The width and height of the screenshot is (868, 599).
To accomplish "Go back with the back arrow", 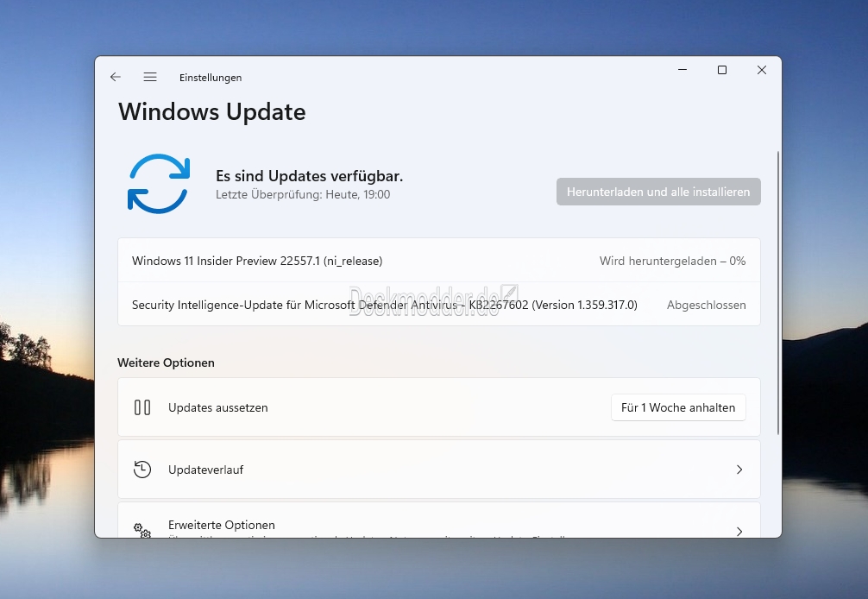I will click(115, 77).
